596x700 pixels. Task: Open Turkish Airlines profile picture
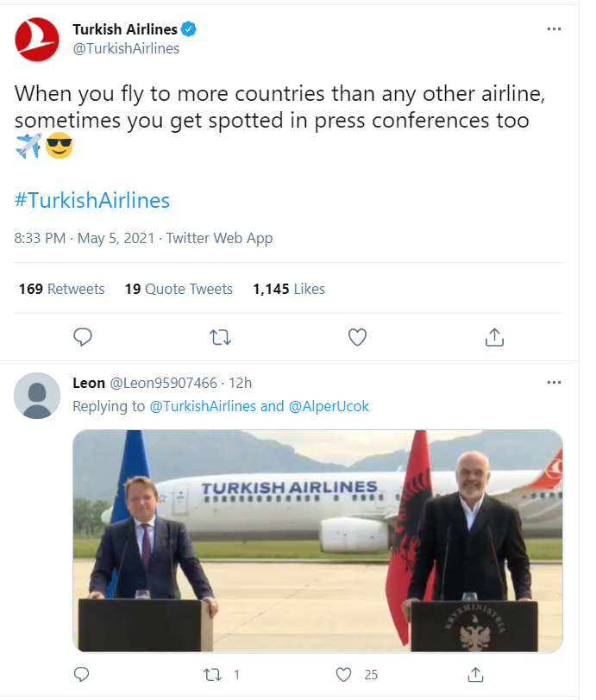(37, 39)
